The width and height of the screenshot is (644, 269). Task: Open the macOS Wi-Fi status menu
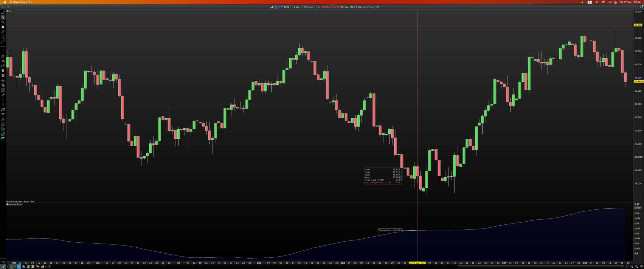pos(603,2)
